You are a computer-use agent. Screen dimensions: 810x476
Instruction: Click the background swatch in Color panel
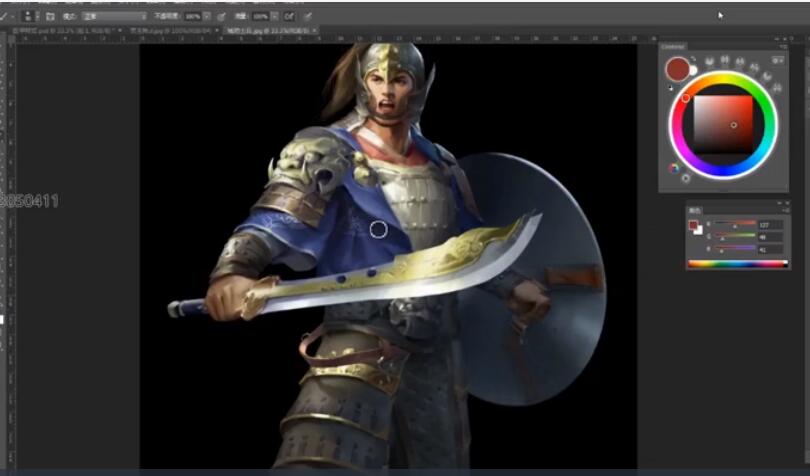(698, 231)
